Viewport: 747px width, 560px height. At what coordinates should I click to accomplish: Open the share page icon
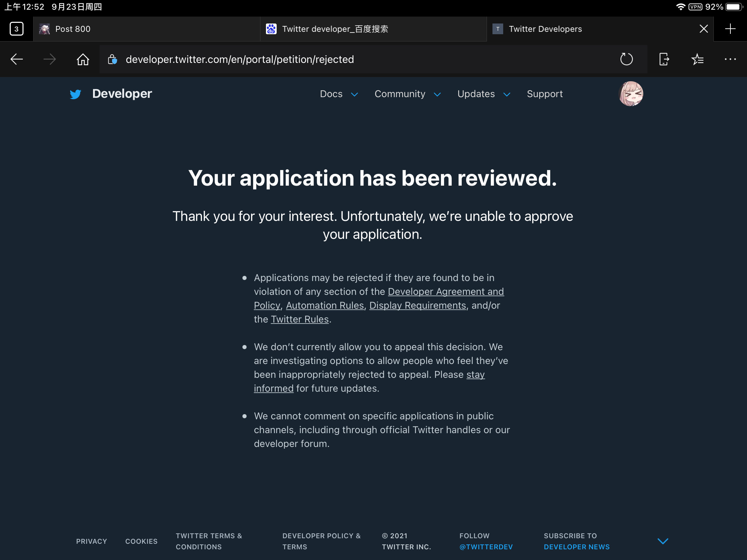[664, 59]
